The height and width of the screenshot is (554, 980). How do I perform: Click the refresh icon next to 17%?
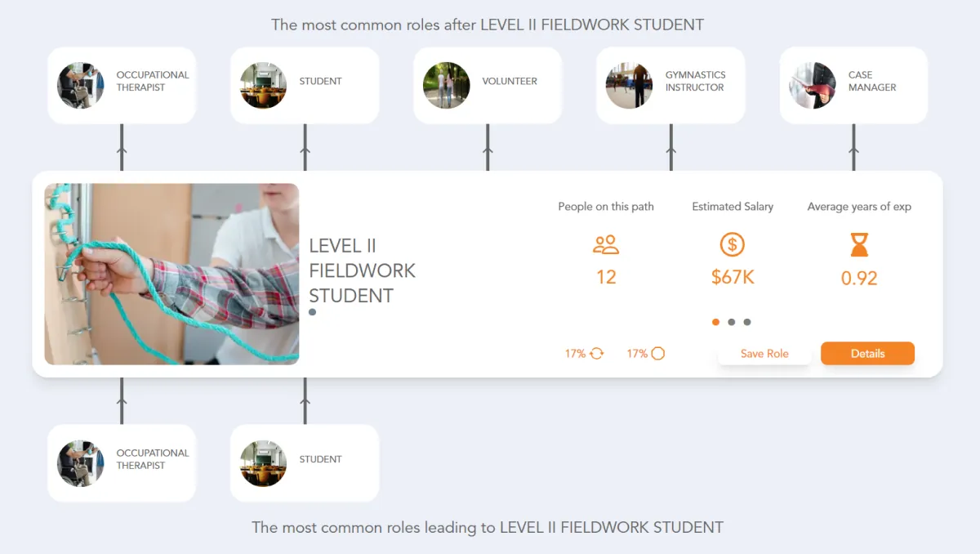[595, 353]
